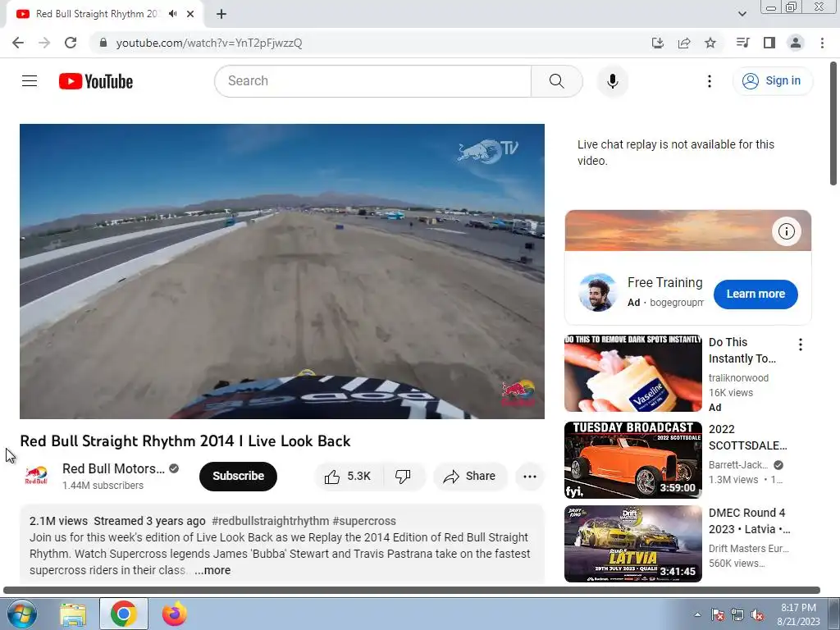Click Learn more on Free Training ad
This screenshot has width=840, height=630.
[756, 294]
